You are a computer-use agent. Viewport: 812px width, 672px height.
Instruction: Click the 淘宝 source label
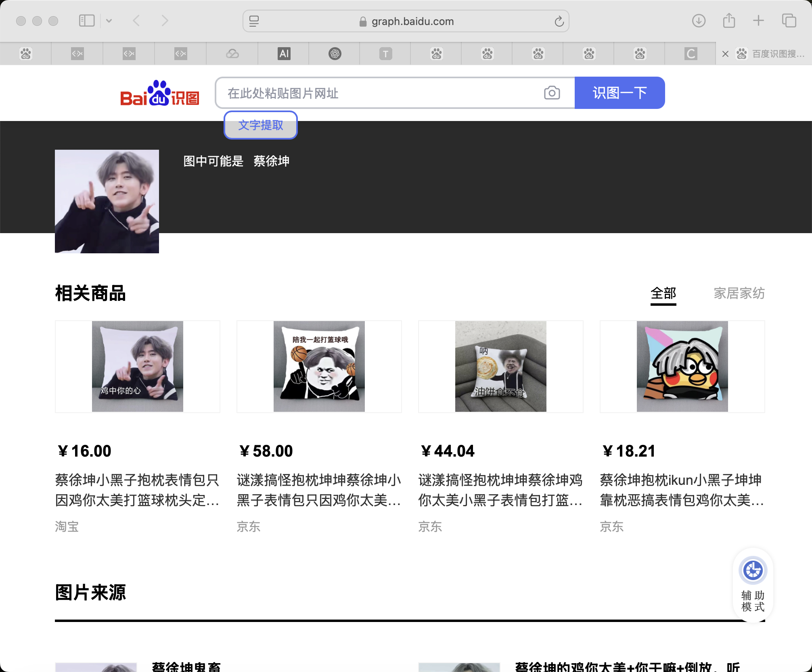pos(67,526)
